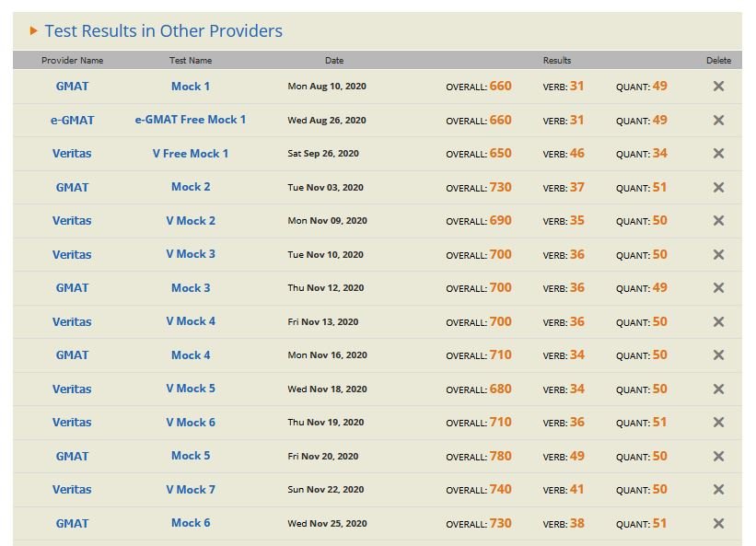Screen dimensions: 756x546
Task: Click the Provider Name column header
Action: coord(72,61)
